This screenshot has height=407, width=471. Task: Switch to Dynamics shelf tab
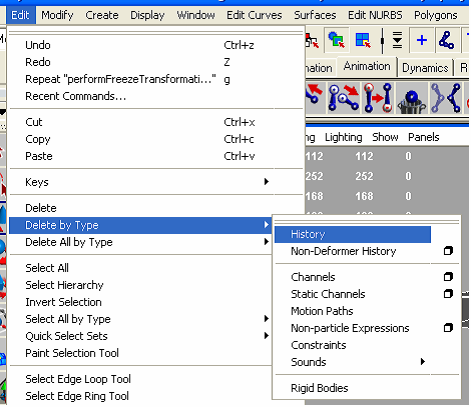pyautogui.click(x=425, y=68)
